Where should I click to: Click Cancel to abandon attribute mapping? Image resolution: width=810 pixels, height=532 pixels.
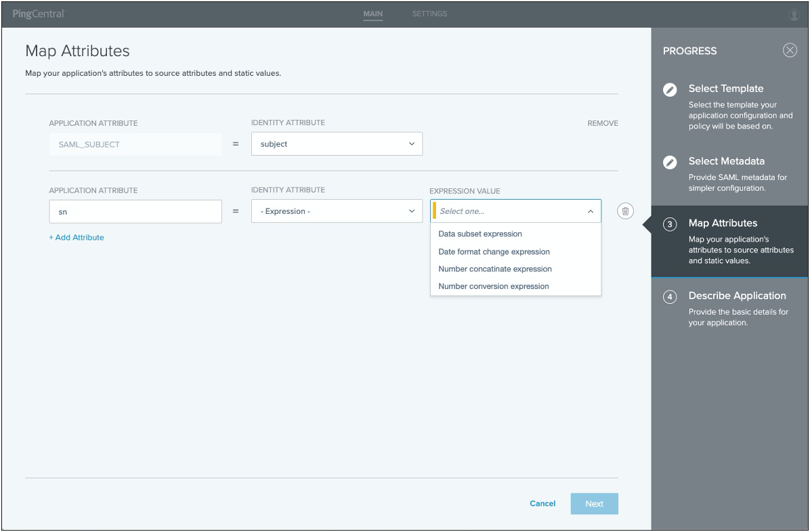click(x=542, y=504)
